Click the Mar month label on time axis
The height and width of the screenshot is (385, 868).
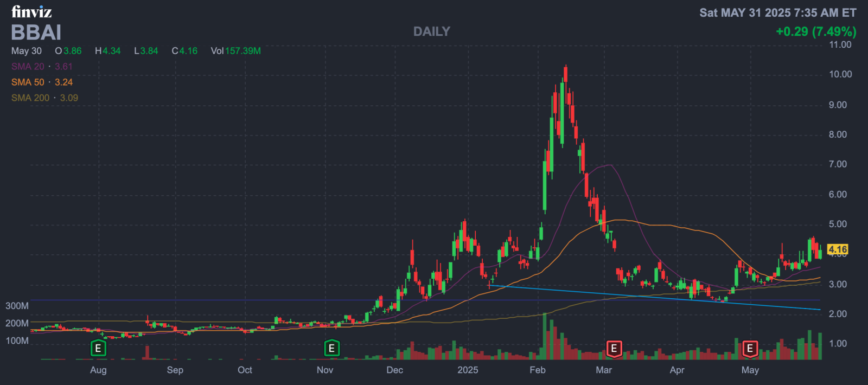(604, 370)
